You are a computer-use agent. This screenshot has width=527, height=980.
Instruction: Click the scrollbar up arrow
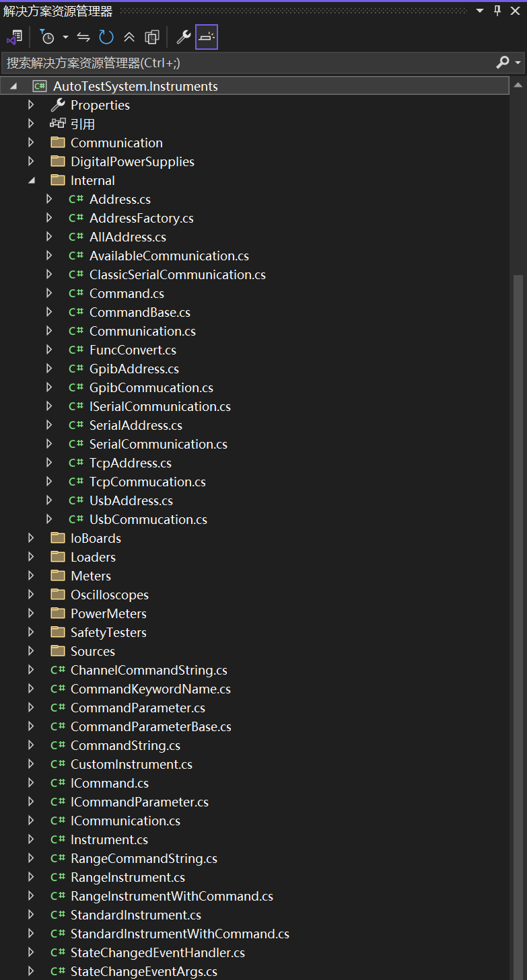click(x=518, y=85)
